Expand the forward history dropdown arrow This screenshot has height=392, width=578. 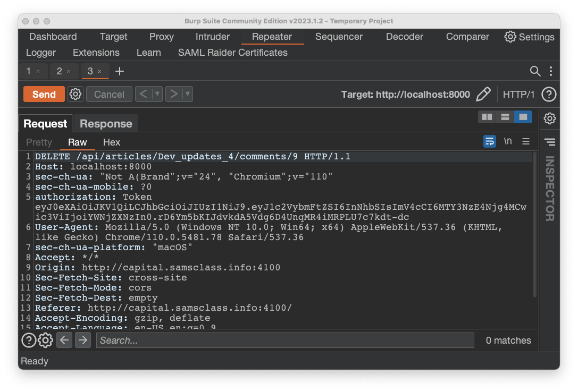coord(187,94)
